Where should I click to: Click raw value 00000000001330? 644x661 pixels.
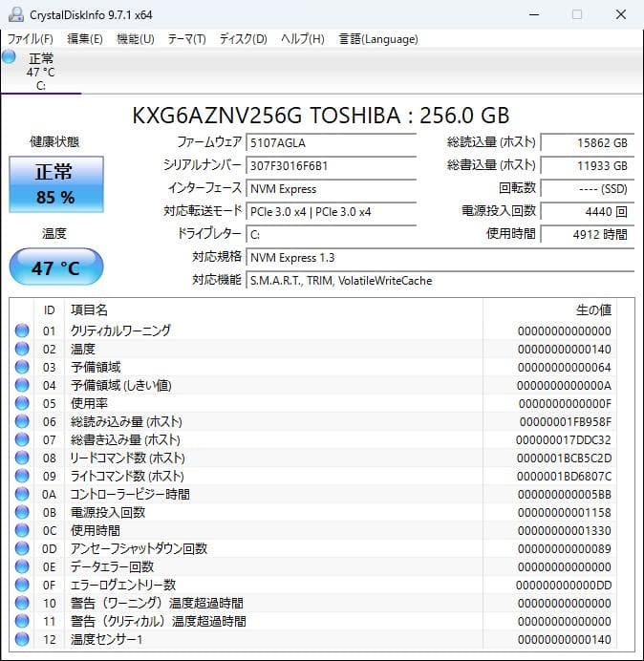point(565,530)
